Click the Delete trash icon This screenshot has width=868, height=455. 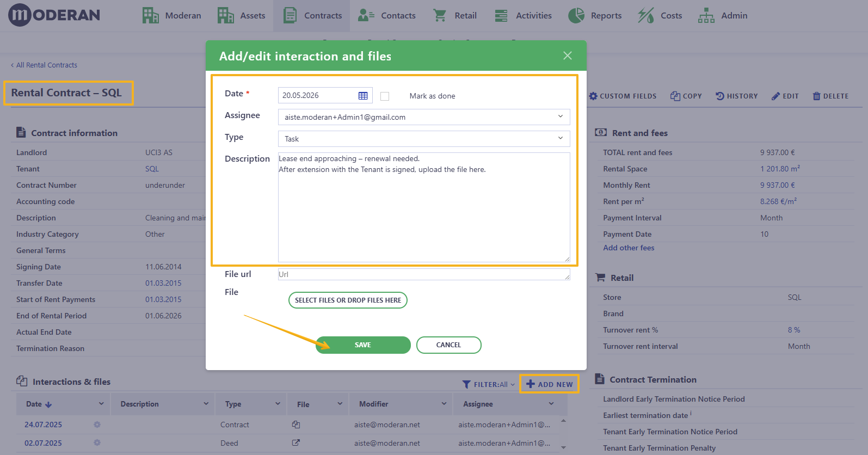816,96
